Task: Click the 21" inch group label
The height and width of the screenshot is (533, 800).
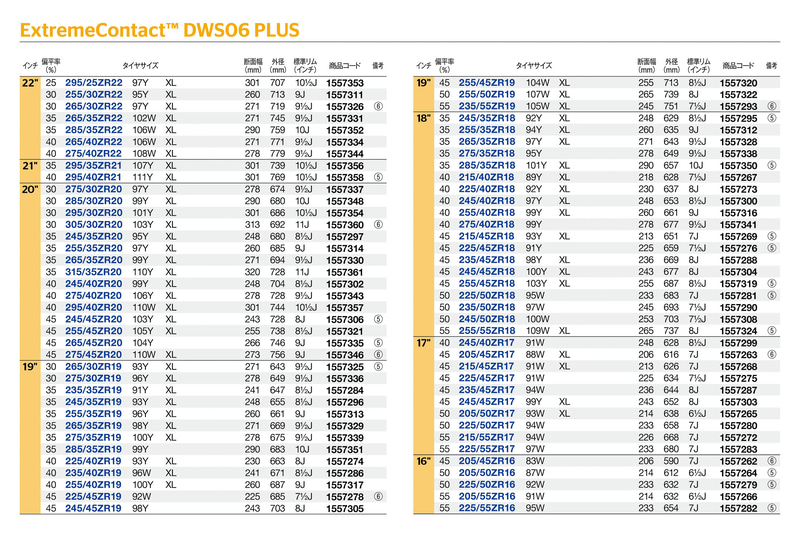Action: point(30,166)
